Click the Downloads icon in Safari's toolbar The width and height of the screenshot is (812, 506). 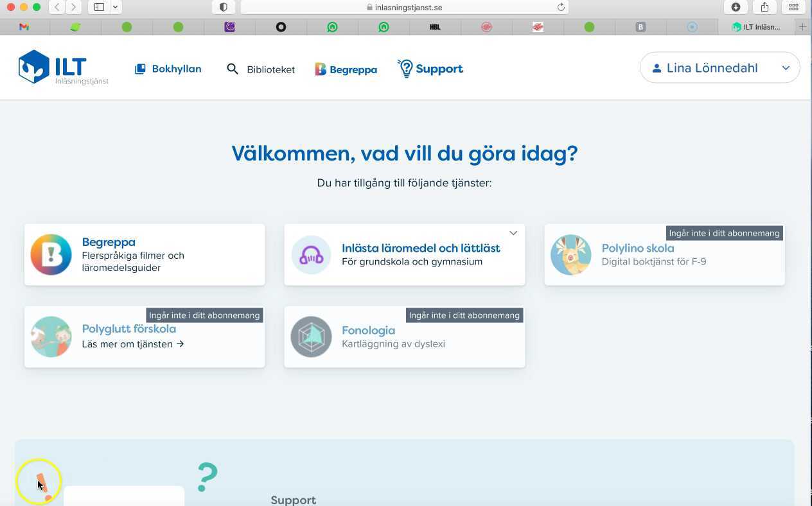pyautogui.click(x=736, y=7)
